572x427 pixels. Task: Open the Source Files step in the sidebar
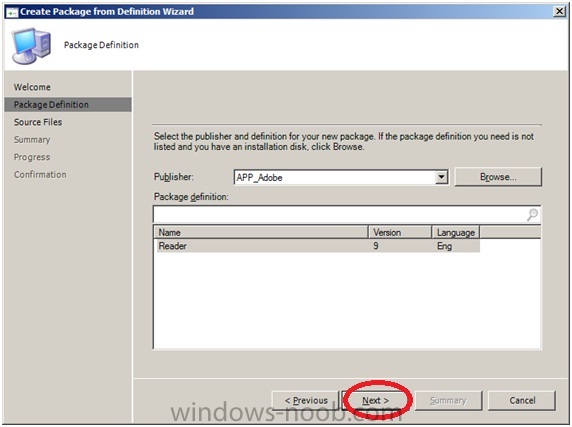(38, 122)
